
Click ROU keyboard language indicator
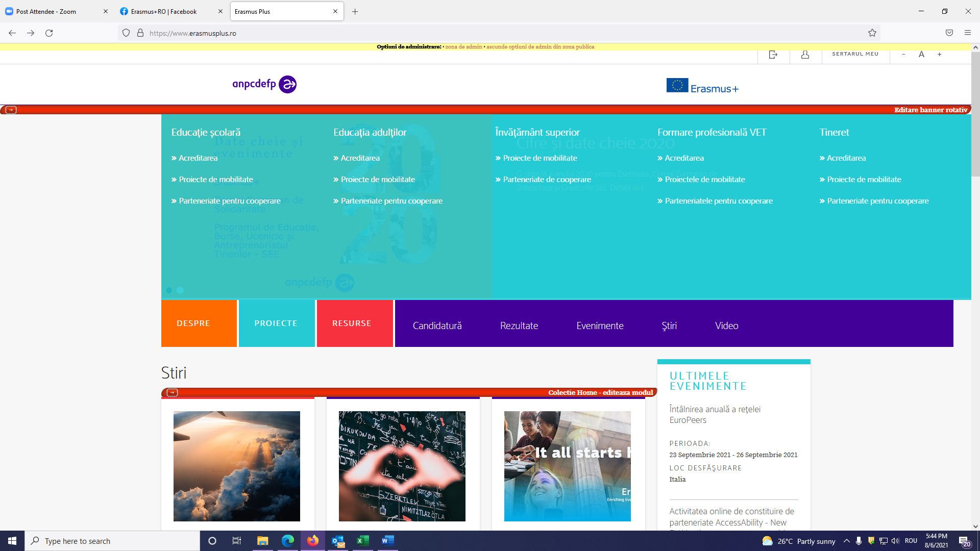(911, 541)
